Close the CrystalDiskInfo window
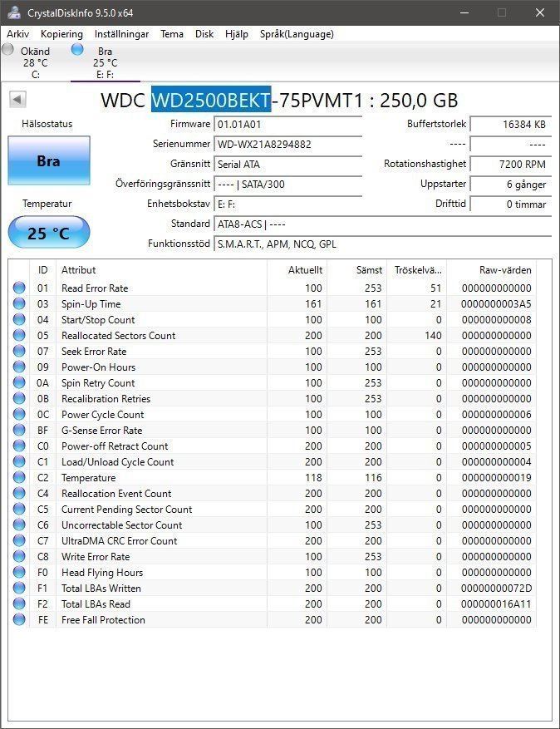Screen dimensions: 560x729 [x=540, y=12]
